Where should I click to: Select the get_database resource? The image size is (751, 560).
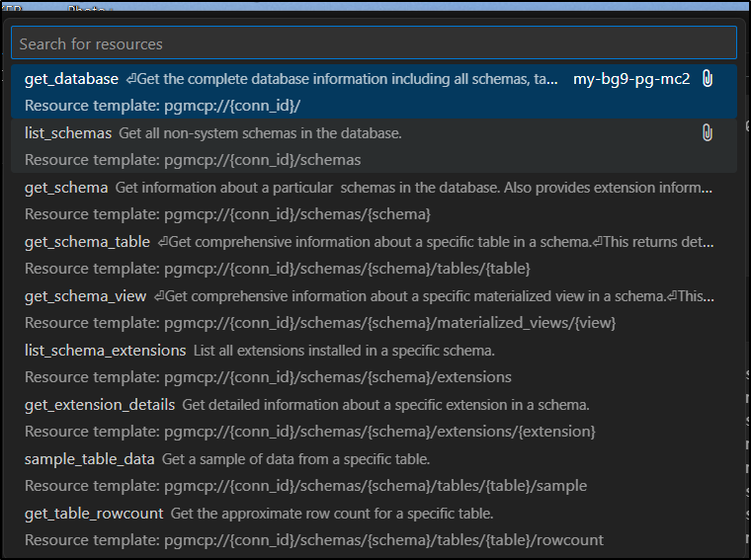coord(71,79)
